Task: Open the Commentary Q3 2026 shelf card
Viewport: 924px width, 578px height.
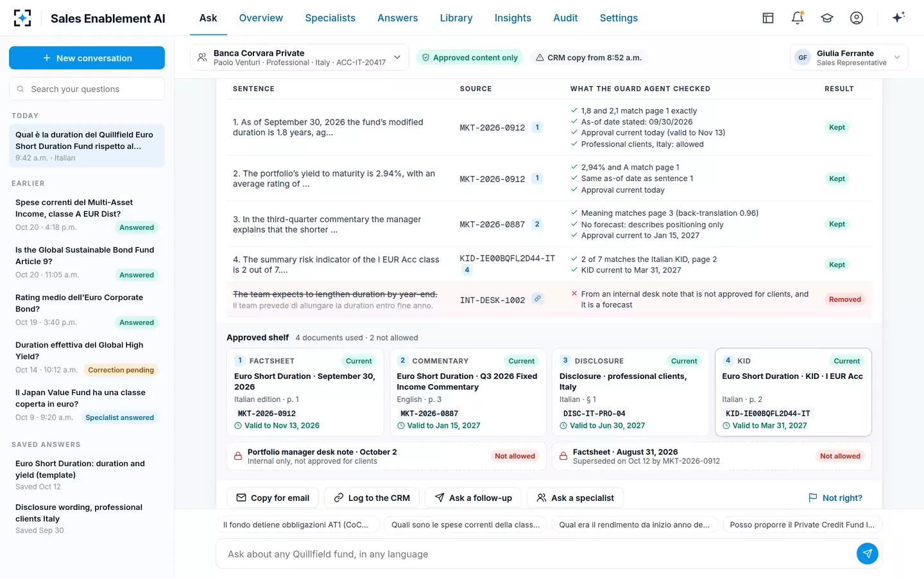Action: click(x=468, y=392)
